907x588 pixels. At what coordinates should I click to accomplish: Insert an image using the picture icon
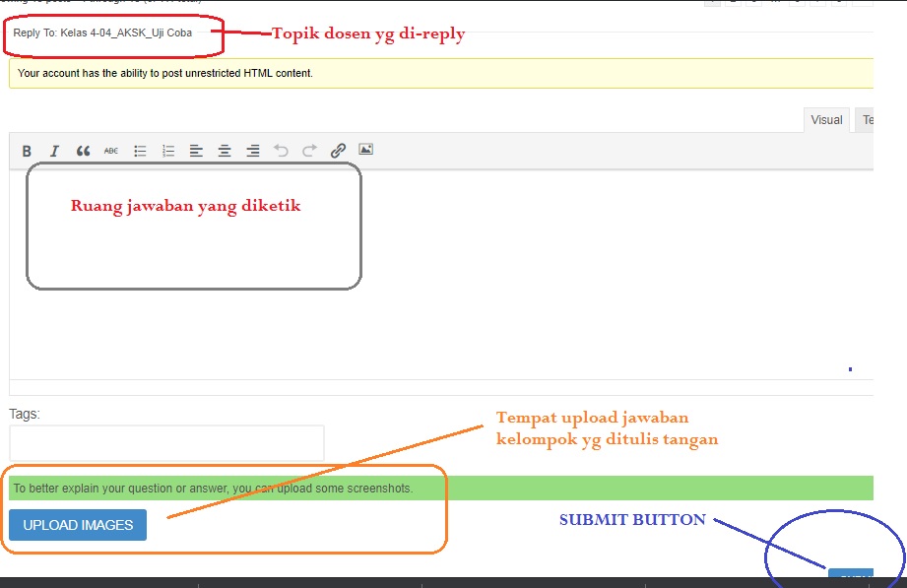pyautogui.click(x=365, y=150)
